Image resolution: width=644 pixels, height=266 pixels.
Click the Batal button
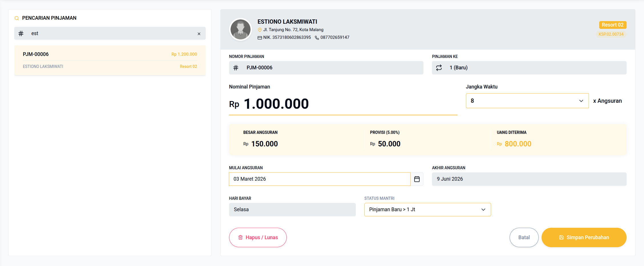(524, 237)
